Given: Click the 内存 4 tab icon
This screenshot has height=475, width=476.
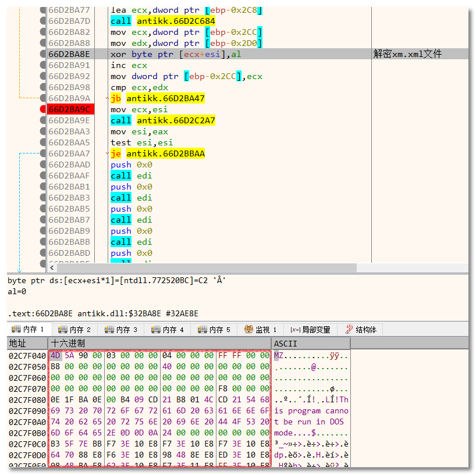Looking at the screenshot, I should tap(155, 330).
